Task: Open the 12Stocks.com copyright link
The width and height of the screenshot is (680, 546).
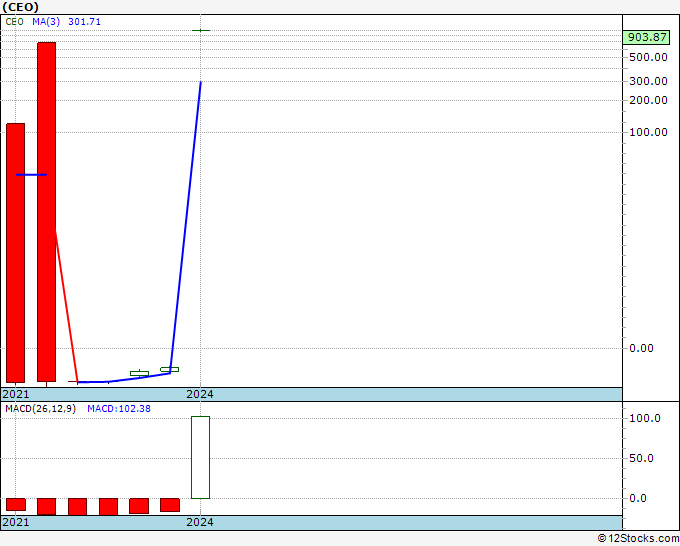Action: 638,538
